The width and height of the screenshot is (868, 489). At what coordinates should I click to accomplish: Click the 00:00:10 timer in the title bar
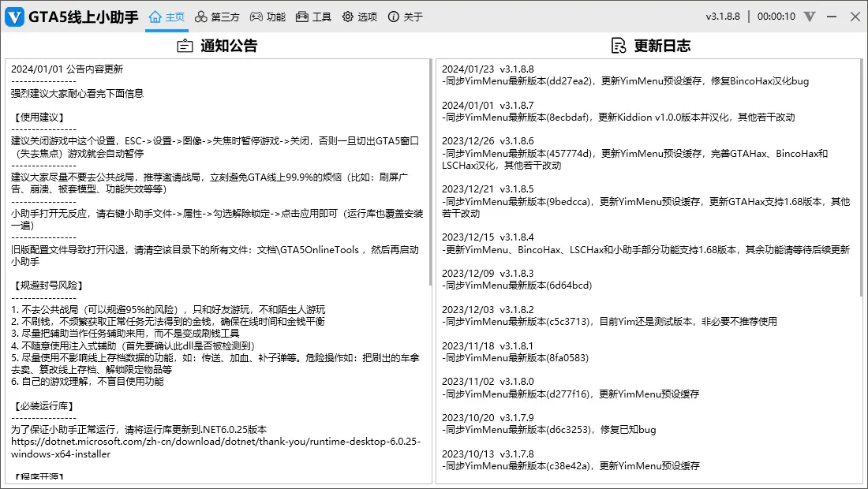(x=776, y=17)
